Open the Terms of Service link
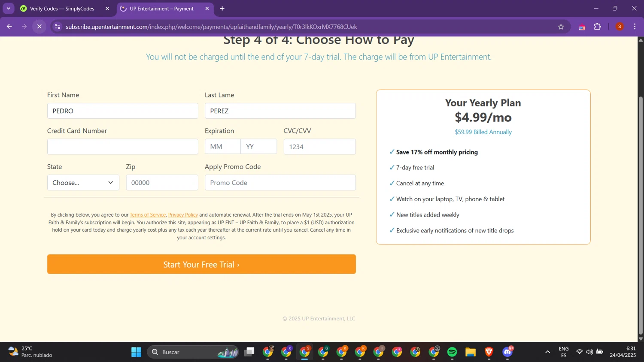The width and height of the screenshot is (644, 362). 148,215
